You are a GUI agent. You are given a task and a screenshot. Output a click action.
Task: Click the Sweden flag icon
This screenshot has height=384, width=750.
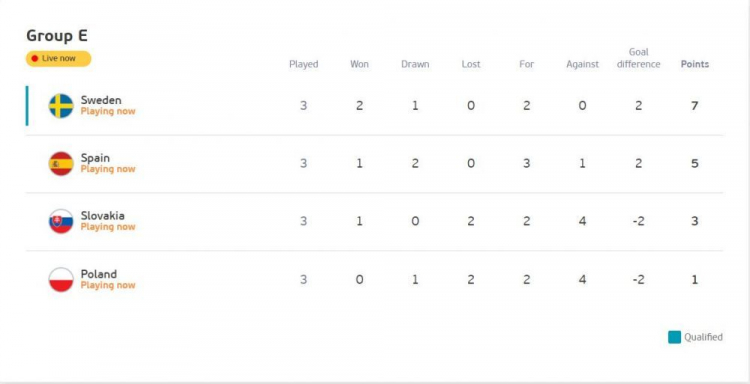tap(61, 106)
